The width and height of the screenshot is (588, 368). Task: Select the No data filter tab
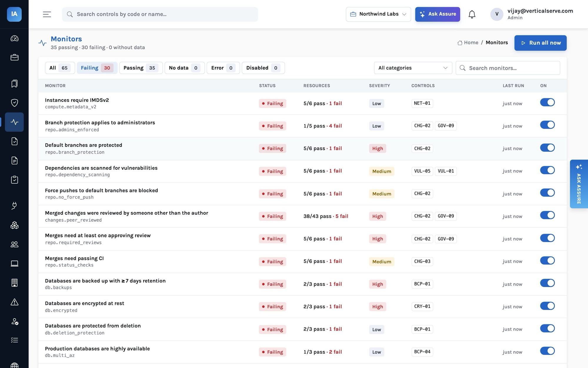[185, 68]
